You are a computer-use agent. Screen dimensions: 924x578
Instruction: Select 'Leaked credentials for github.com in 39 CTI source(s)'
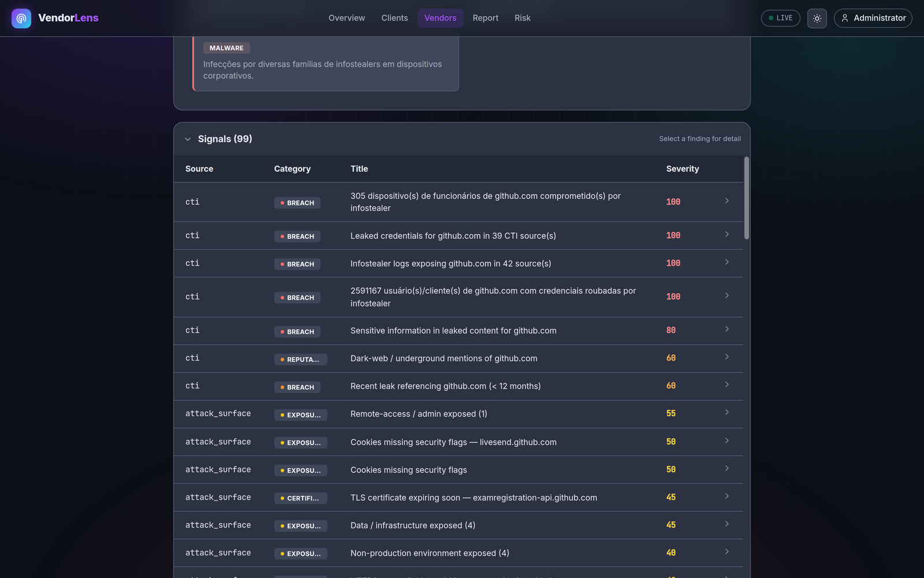click(x=453, y=236)
